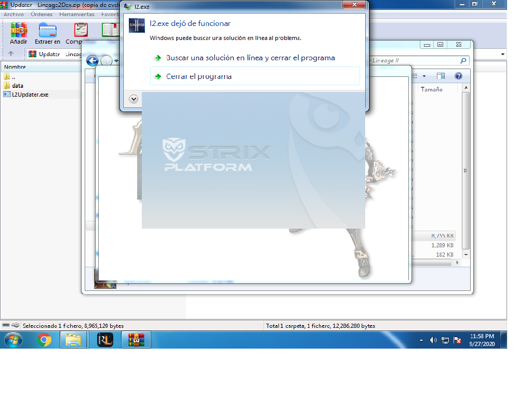Image resolution: width=532 pixels, height=399 pixels.
Task: Toggle the Explorer preview pane icon
Action: pyautogui.click(x=441, y=76)
